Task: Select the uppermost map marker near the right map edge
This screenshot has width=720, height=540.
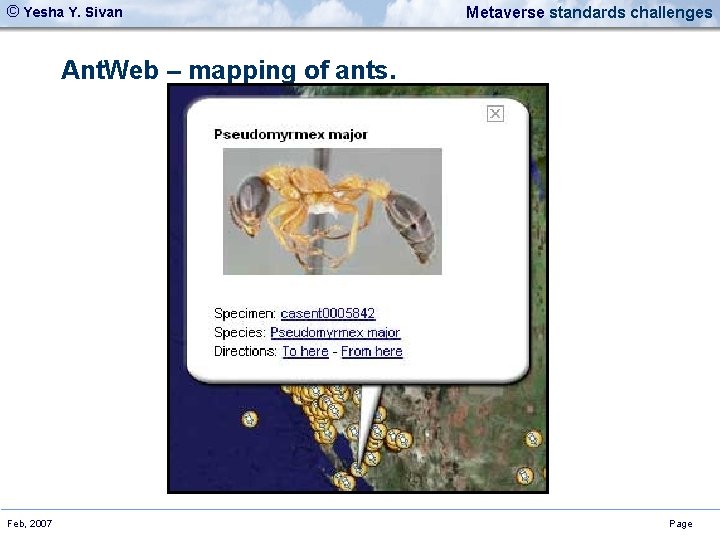Action: point(533,439)
